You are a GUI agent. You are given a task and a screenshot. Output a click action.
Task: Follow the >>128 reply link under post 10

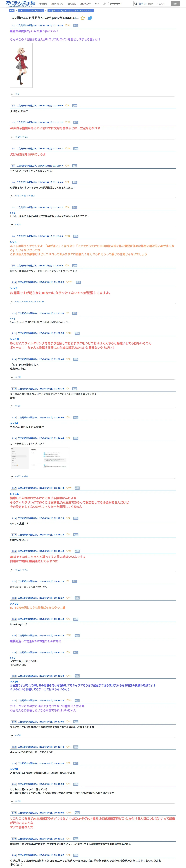[32, 302]
